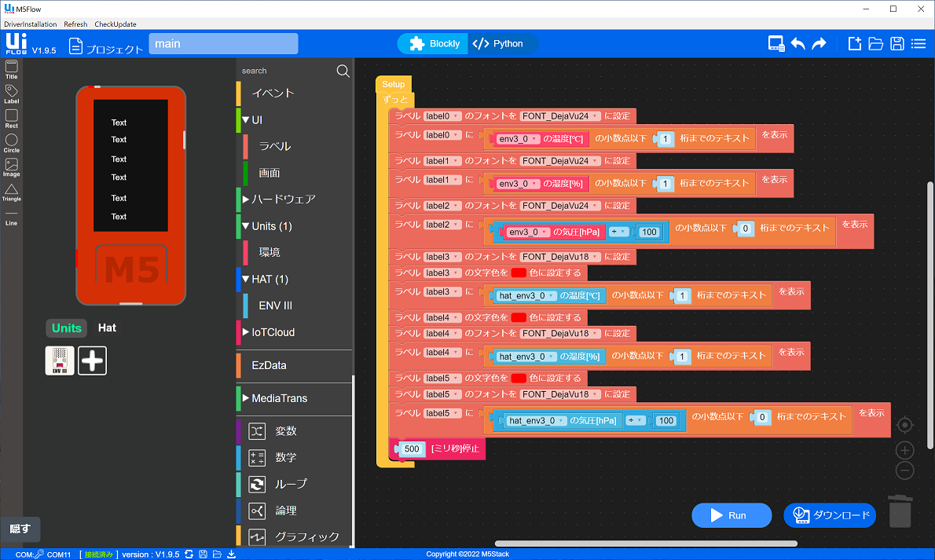Click the status bar download icon
935x560 pixels.
(231, 554)
